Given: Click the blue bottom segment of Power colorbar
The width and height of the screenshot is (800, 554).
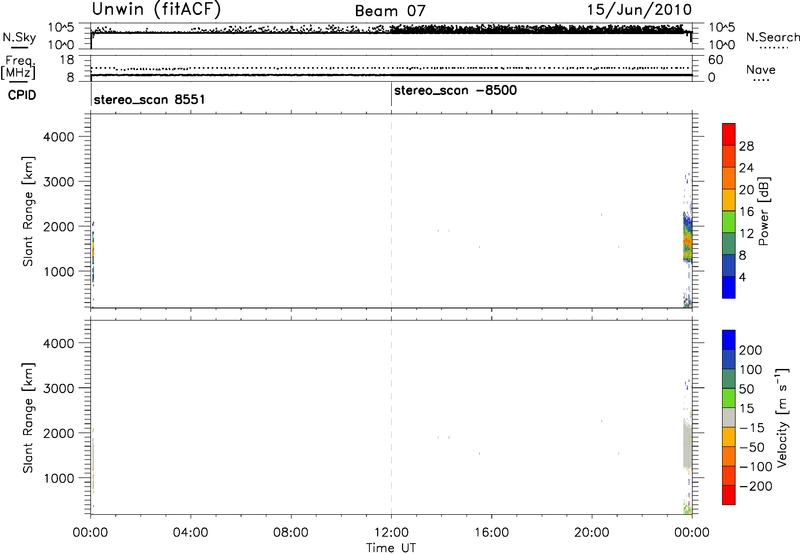Looking at the screenshot, I should click(x=729, y=287).
